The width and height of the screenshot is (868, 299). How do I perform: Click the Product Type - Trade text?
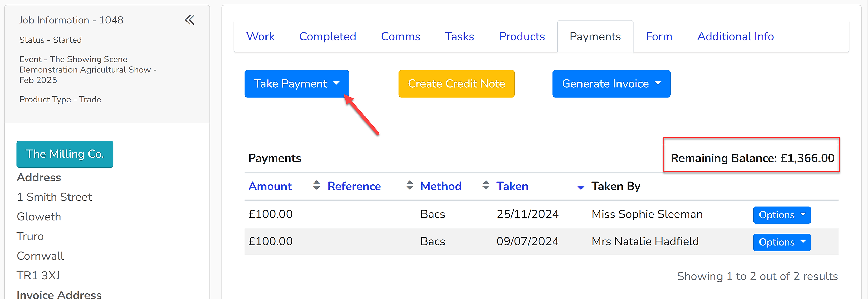[x=60, y=100]
